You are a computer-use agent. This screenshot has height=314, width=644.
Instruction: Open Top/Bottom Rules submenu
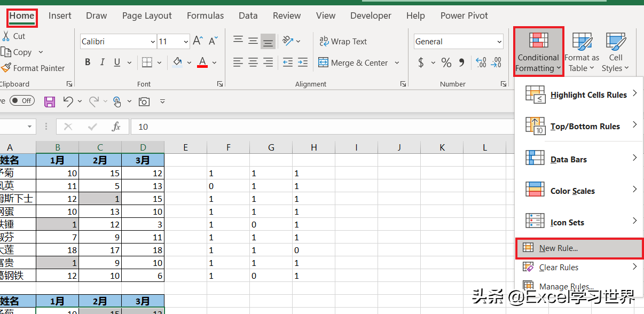point(580,126)
